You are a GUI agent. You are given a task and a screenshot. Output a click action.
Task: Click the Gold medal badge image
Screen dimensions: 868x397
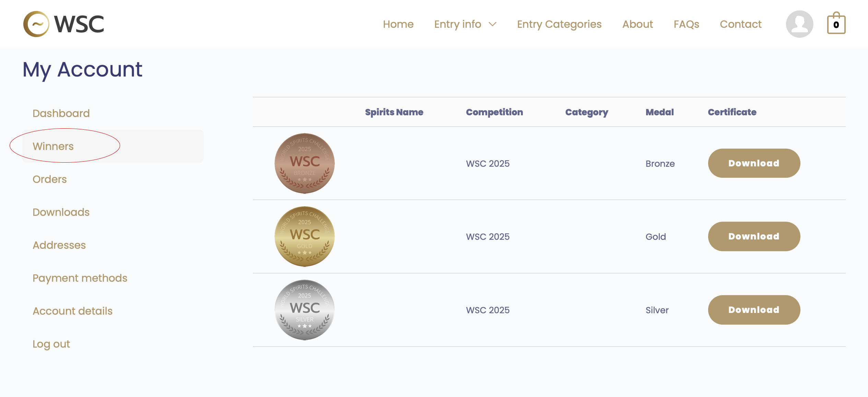coord(305,236)
